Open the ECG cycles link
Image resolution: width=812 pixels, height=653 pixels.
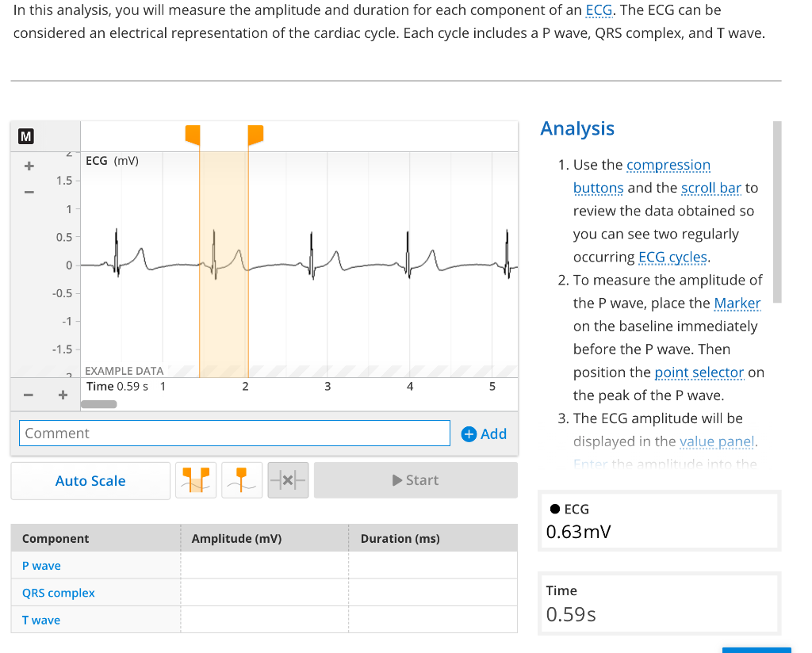point(672,257)
